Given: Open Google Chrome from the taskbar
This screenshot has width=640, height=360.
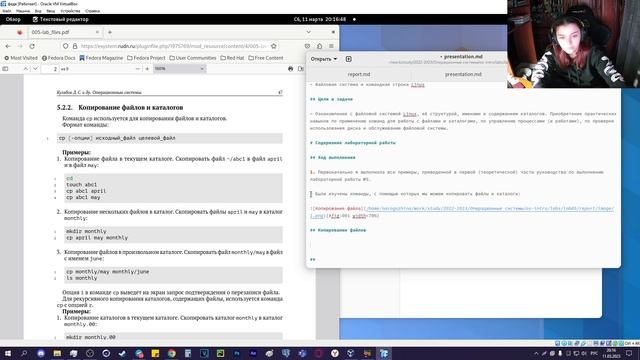Looking at the screenshot, I should pos(171,353).
